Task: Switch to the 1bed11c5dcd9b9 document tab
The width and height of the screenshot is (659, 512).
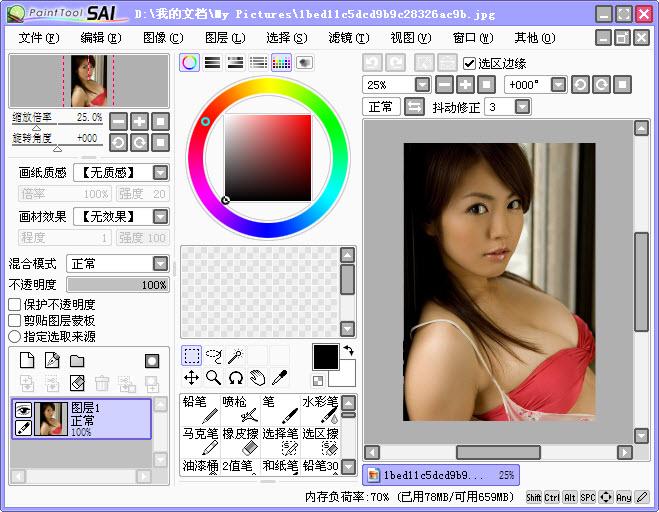Action: click(441, 475)
